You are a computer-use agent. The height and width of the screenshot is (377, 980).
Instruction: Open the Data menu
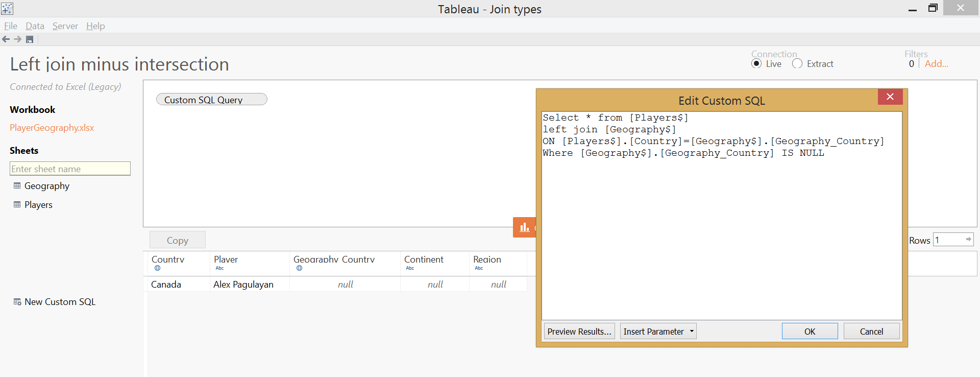coord(35,26)
